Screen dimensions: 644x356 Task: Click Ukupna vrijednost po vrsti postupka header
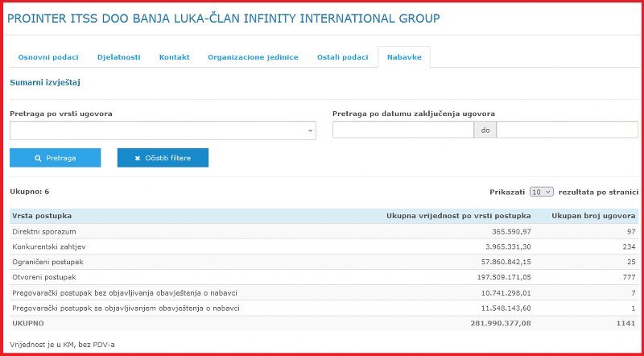tap(458, 216)
